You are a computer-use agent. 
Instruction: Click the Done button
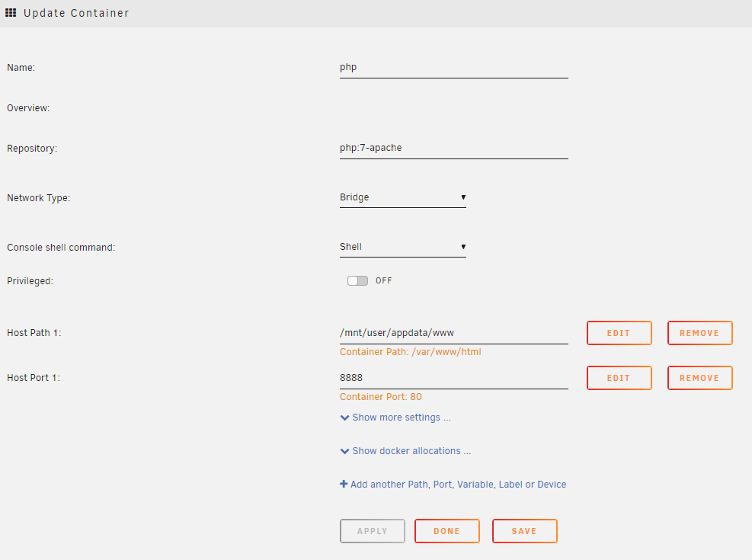447,531
